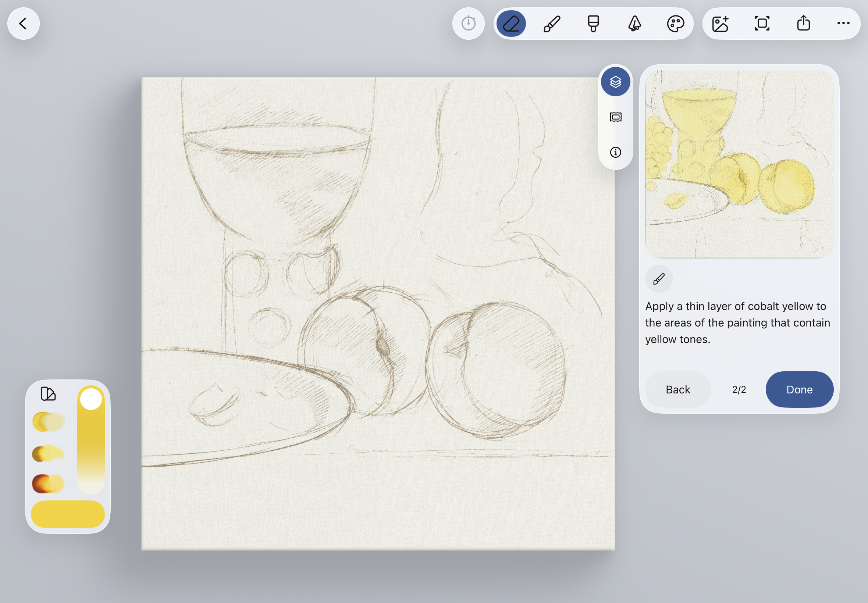The width and height of the screenshot is (868, 603).
Task: Toggle fullscreen canvas view
Action: click(762, 24)
